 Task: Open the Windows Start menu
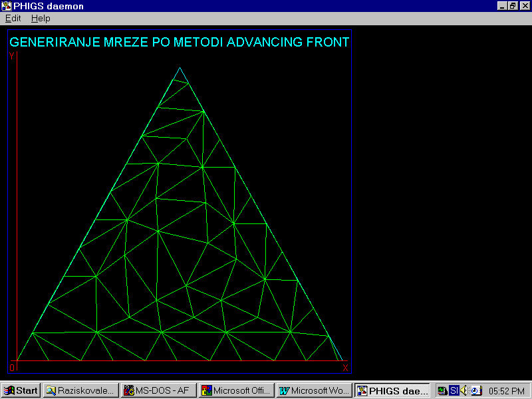[x=21, y=390]
